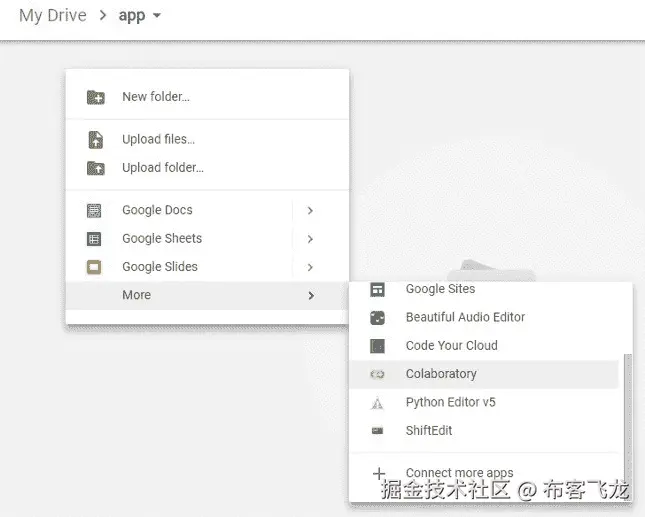645x517 pixels.
Task: Expand the More submenu arrow
Action: pyautogui.click(x=311, y=296)
